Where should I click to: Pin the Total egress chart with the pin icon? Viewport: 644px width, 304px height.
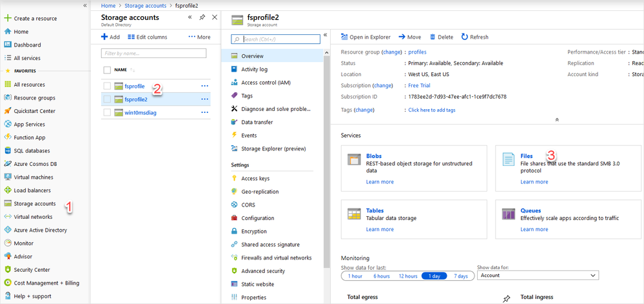(507, 299)
